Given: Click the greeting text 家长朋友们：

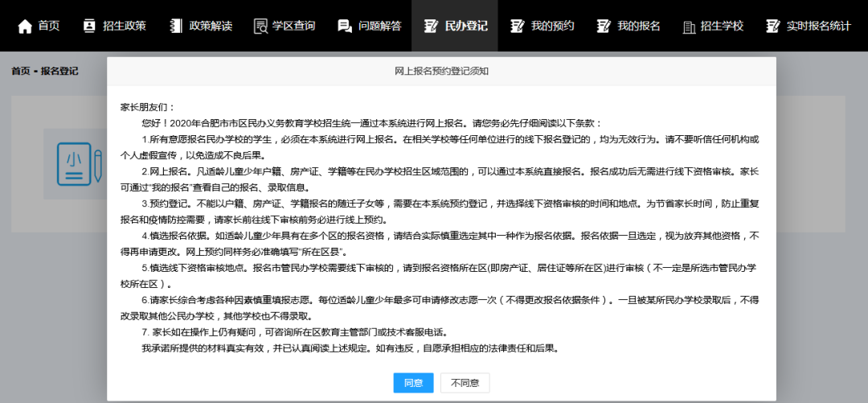Looking at the screenshot, I should pos(147,107).
